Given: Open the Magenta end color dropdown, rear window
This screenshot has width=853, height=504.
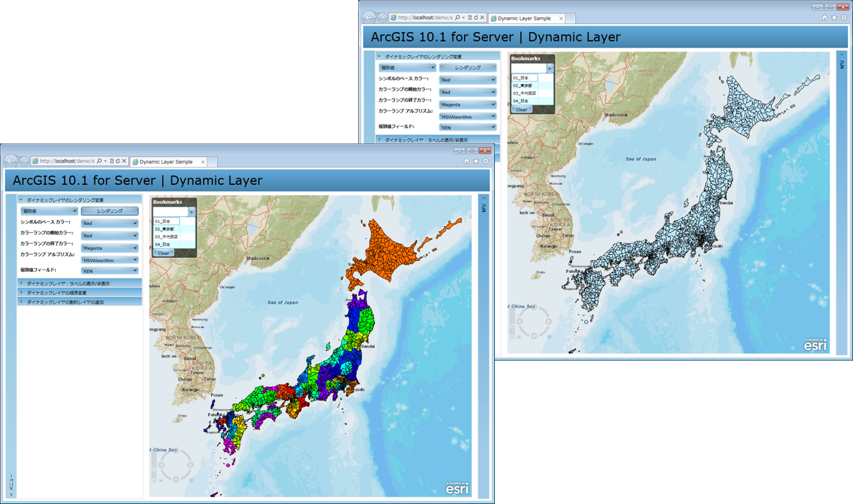Looking at the screenshot, I should click(468, 105).
